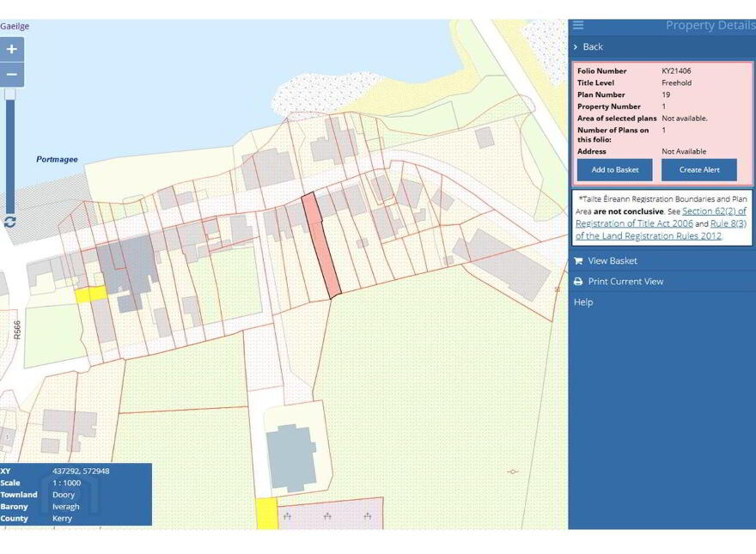Click the map refresh/reset arrows icon

[9, 222]
